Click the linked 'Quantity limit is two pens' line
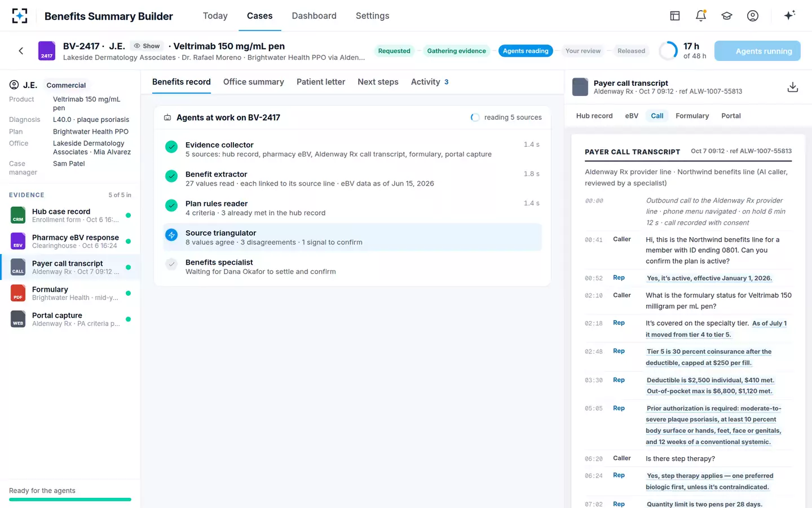 pyautogui.click(x=704, y=504)
